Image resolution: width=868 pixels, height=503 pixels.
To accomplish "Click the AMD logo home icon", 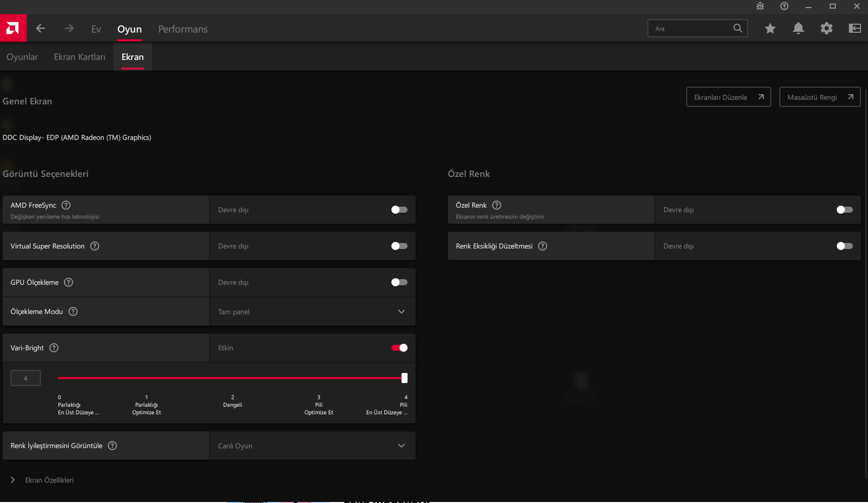I will [x=13, y=28].
